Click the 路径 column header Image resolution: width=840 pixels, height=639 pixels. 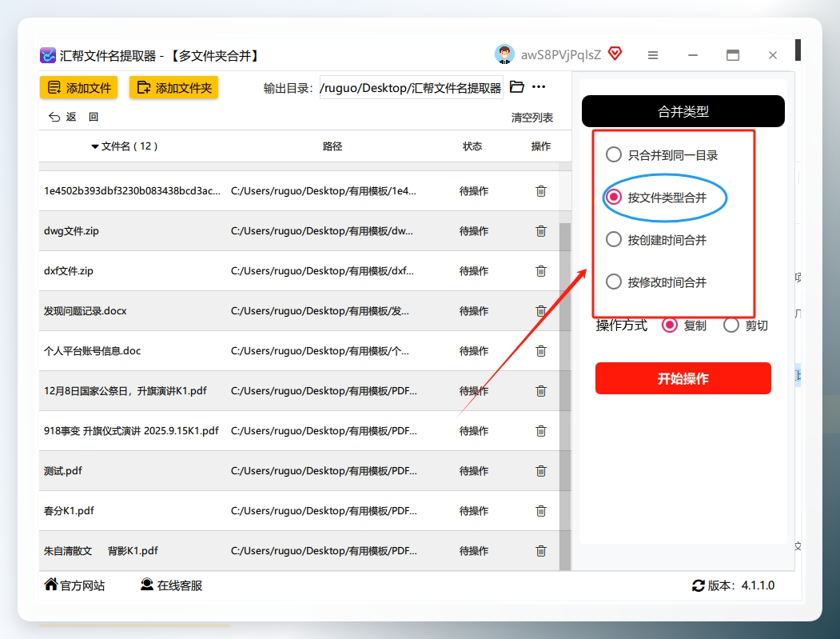(x=332, y=146)
